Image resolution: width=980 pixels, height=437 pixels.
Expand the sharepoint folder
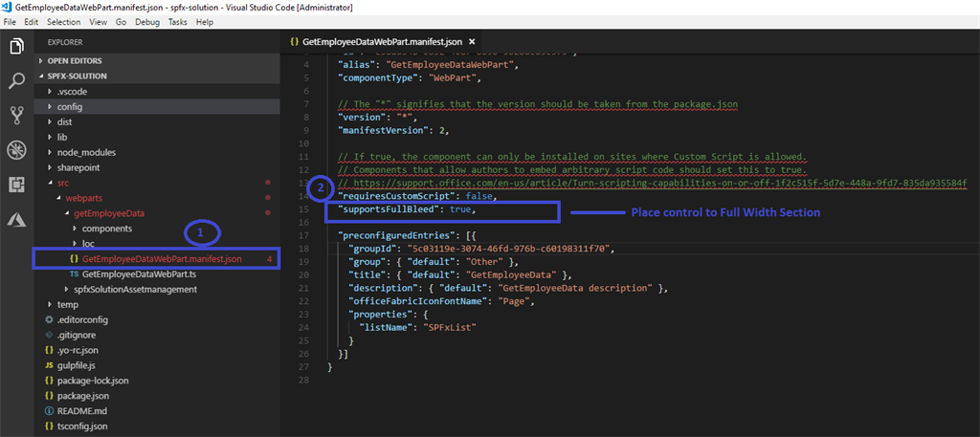click(x=156, y=167)
